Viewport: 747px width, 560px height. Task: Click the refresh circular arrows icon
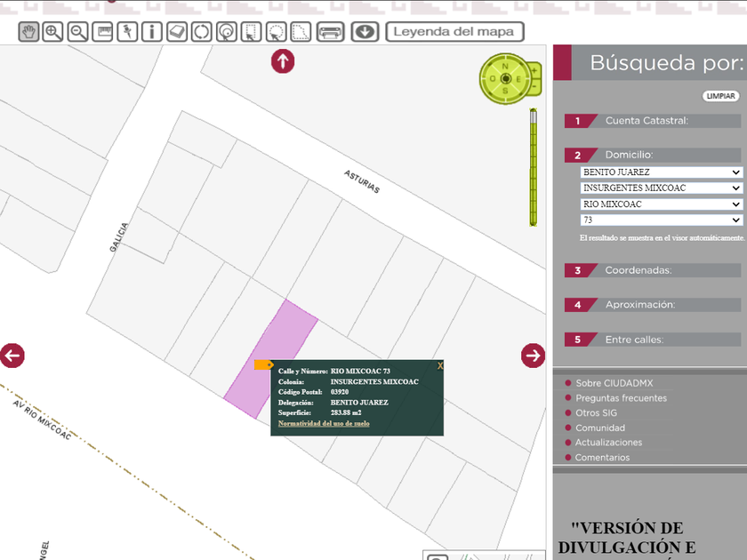click(x=202, y=32)
